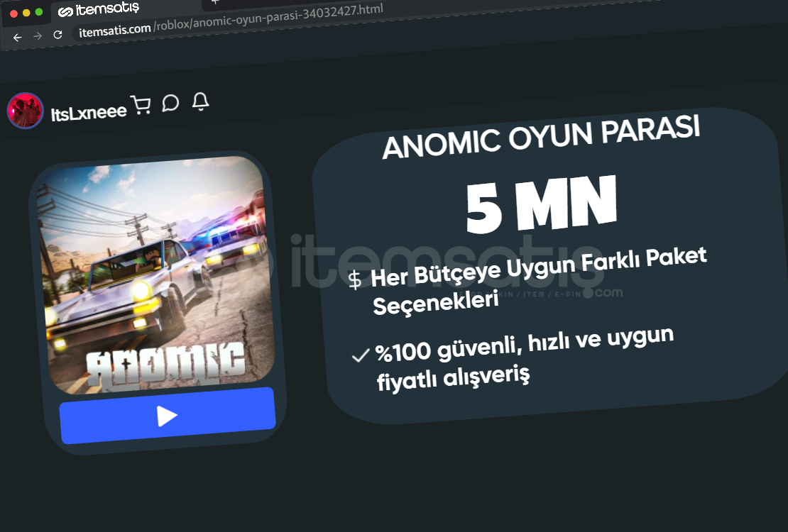
Task: Click the browser forward arrow
Action: point(38,36)
